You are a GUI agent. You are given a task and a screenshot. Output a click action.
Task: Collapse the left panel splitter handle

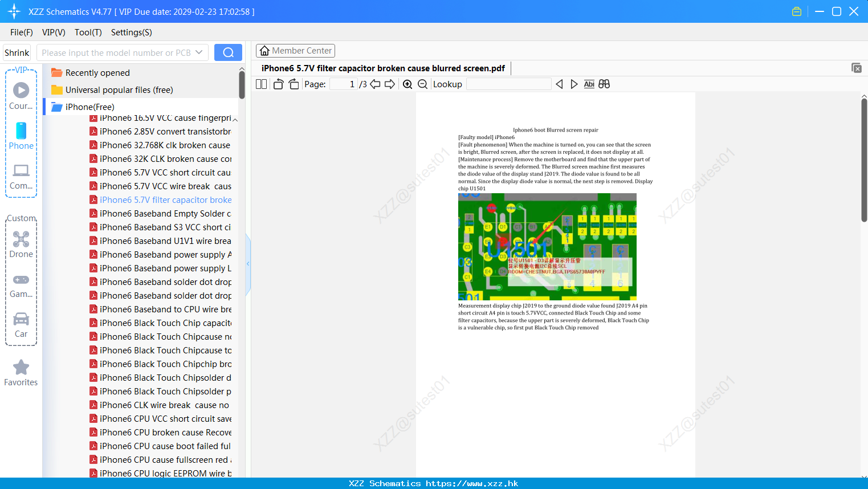click(x=248, y=264)
